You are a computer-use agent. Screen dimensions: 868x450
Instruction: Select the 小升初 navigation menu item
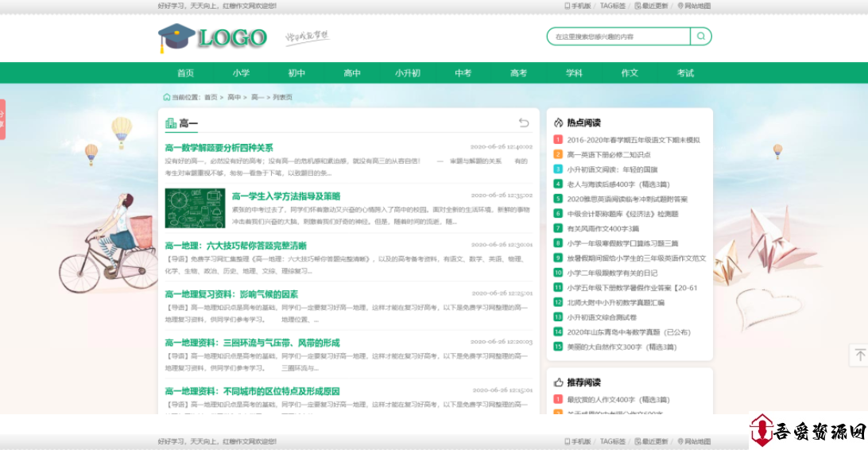pos(408,73)
